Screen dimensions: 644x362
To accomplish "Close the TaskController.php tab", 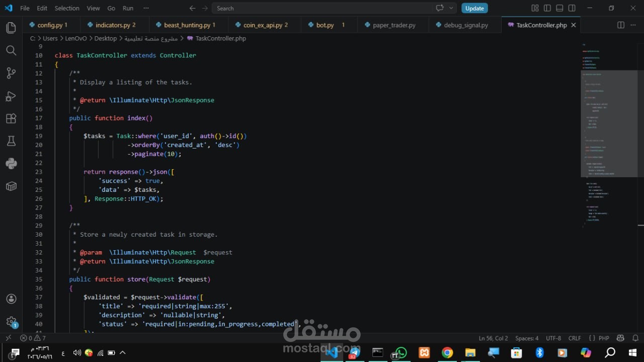I will pos(574,25).
